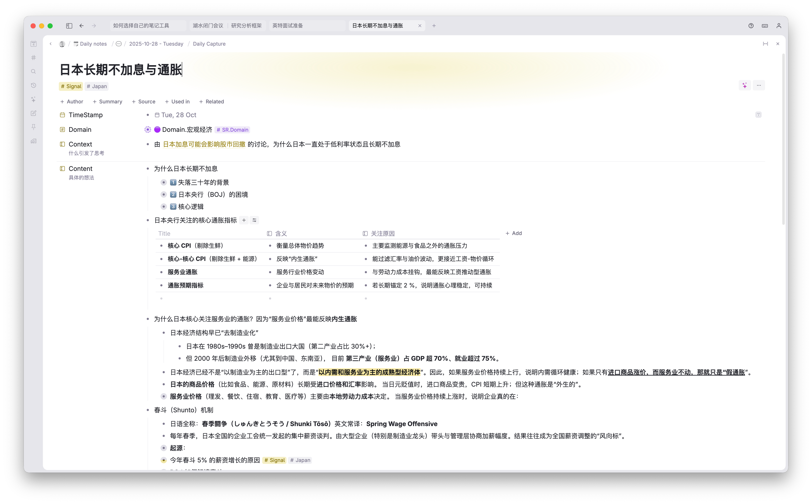Expand the 失落三十年的背景 bullet
The image size is (812, 504).
(x=164, y=182)
